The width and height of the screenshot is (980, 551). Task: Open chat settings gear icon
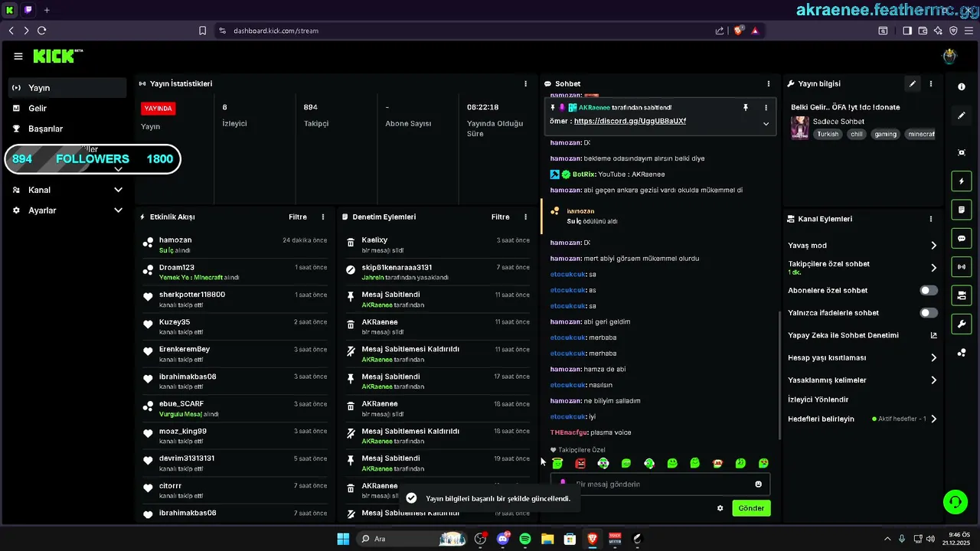[x=720, y=508]
